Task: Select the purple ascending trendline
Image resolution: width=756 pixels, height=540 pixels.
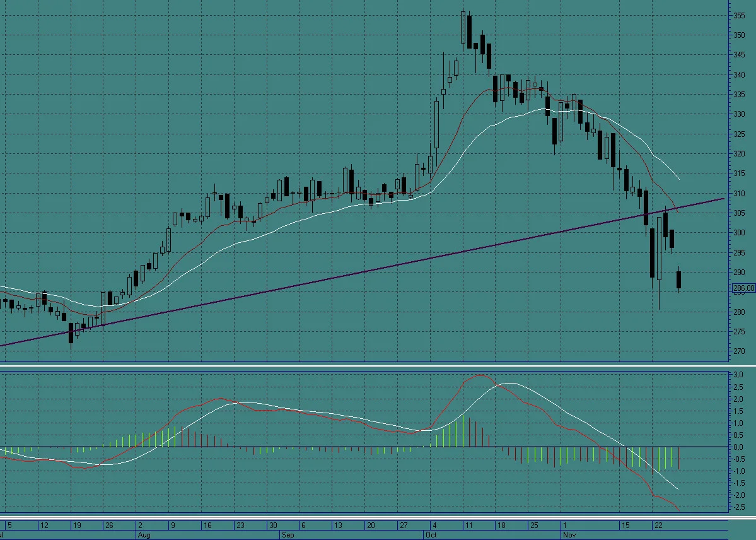Action: [x=362, y=272]
